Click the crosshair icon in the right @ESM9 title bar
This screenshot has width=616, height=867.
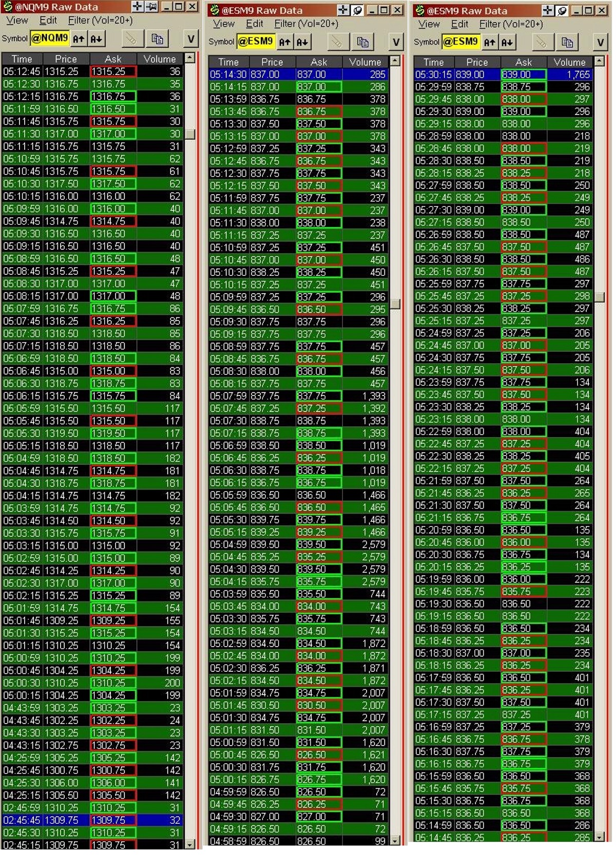click(x=548, y=11)
